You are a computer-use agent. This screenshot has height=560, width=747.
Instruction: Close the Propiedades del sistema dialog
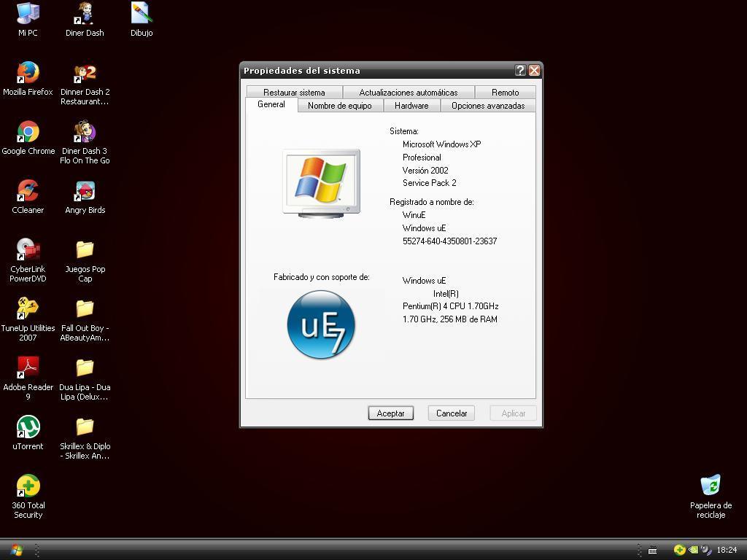coord(535,71)
